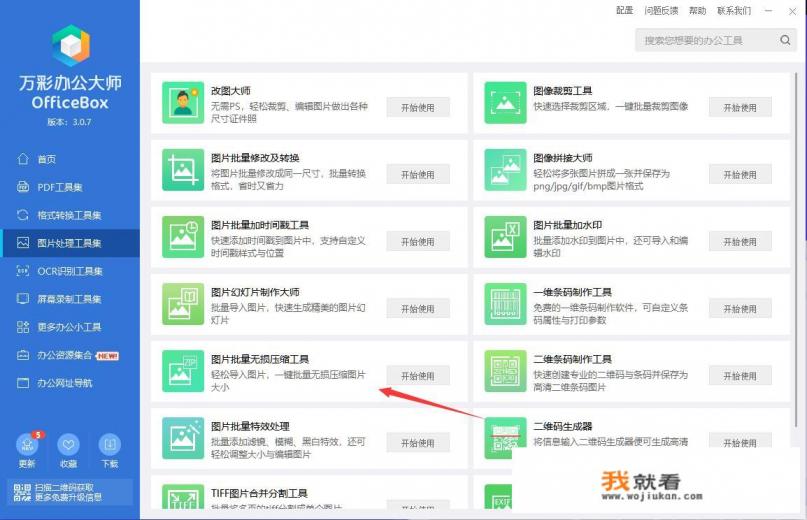Open the 改图大师 tool icon
807x520 pixels.
point(183,102)
